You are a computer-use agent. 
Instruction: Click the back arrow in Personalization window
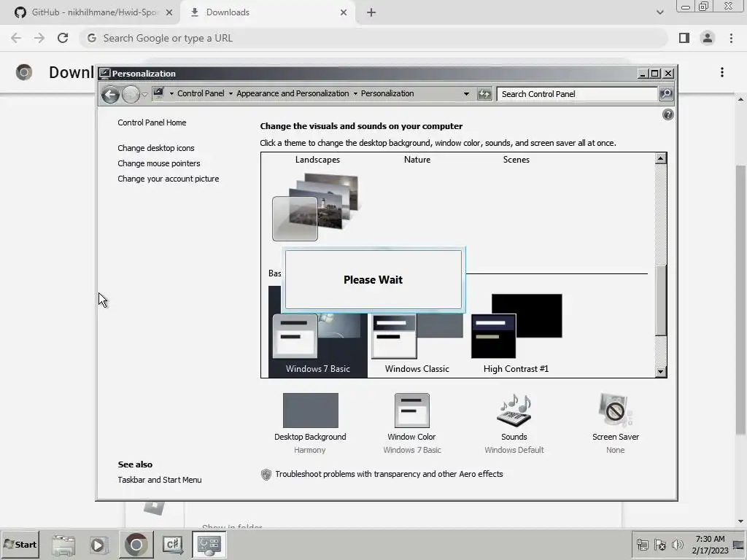[x=110, y=94]
